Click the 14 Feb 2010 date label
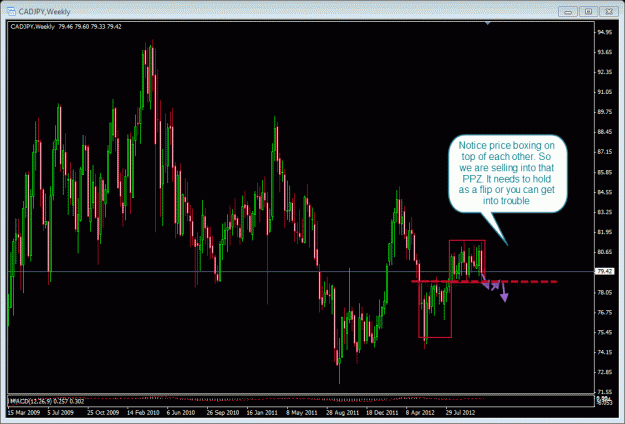The image size is (625, 424). [x=143, y=412]
